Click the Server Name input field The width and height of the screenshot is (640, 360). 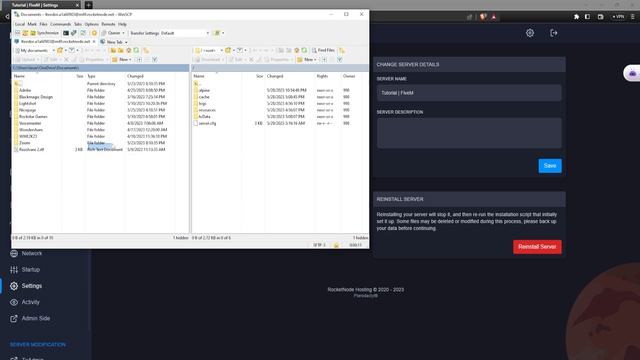(x=469, y=93)
